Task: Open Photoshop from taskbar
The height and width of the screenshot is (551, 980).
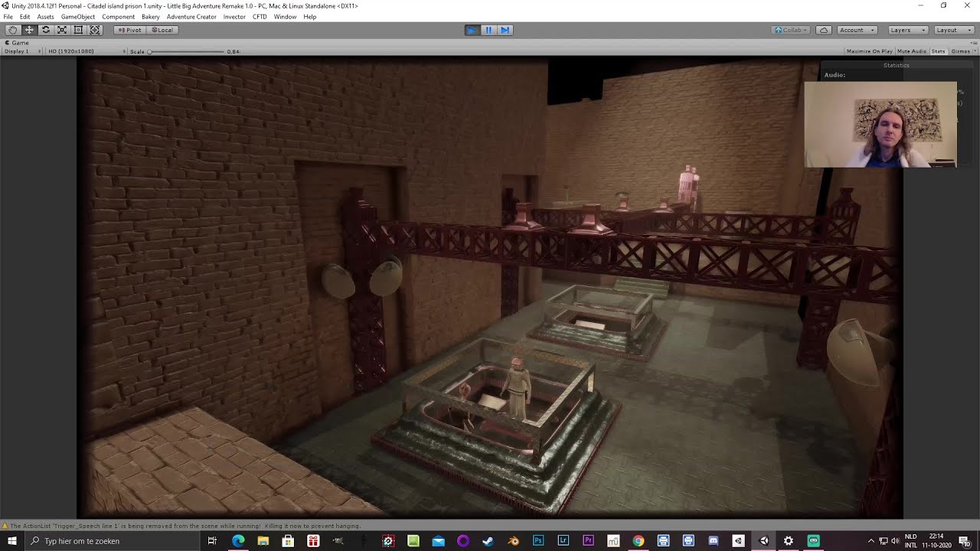Action: [x=538, y=541]
